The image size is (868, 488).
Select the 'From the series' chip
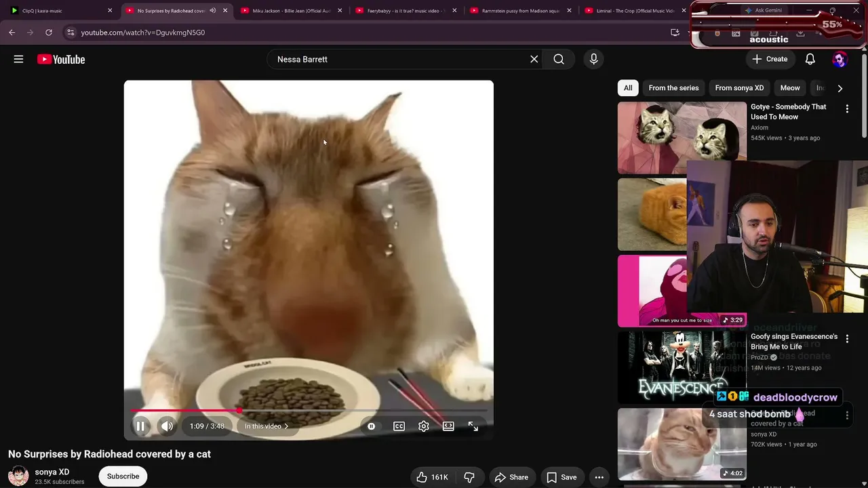673,88
